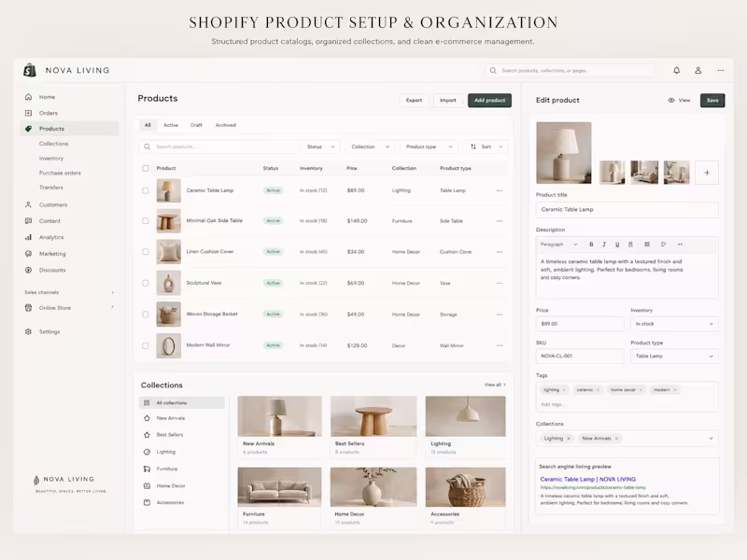The width and height of the screenshot is (747, 560).
Task: Click the Add tags input
Action: (553, 405)
